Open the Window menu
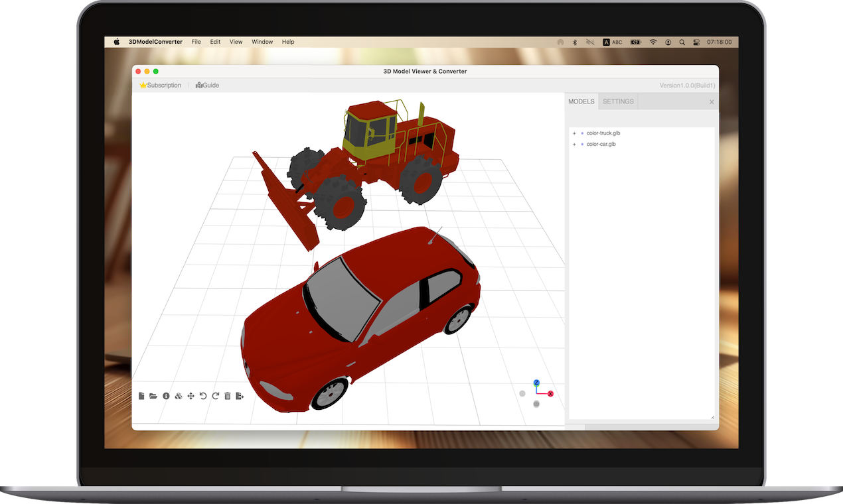Screen dimensions: 843x504 pyautogui.click(x=262, y=42)
